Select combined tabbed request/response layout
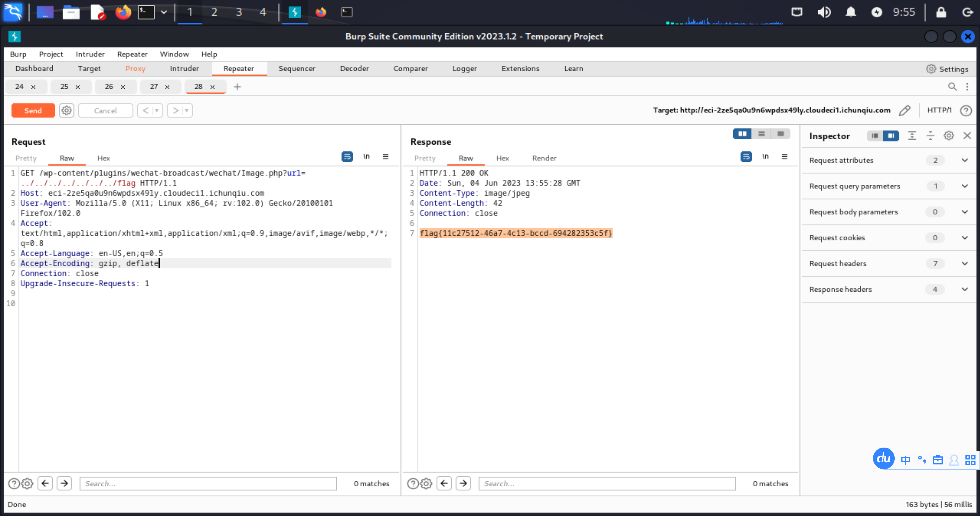This screenshot has width=980, height=516. click(781, 134)
